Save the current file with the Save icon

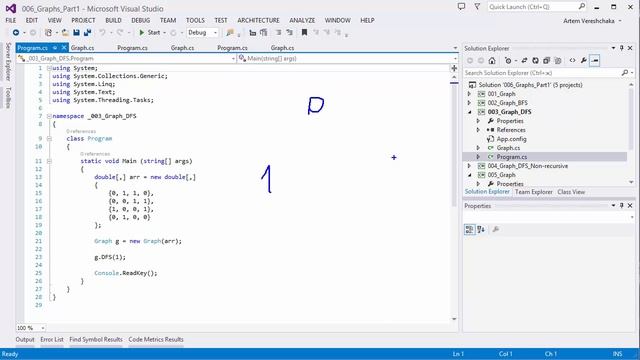coord(76,33)
